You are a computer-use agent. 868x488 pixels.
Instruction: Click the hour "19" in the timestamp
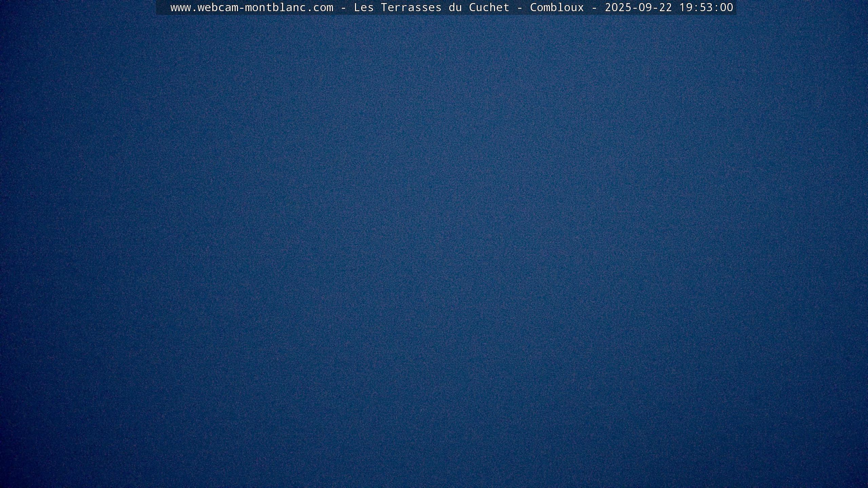pyautogui.click(x=686, y=7)
